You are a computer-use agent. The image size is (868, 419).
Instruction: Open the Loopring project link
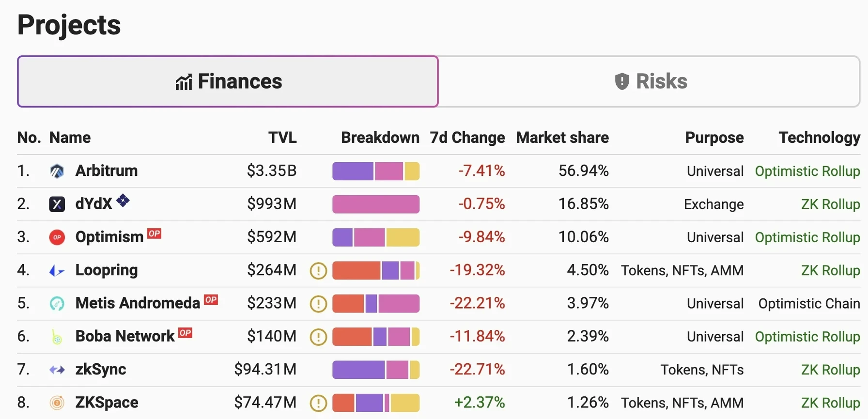point(107,270)
